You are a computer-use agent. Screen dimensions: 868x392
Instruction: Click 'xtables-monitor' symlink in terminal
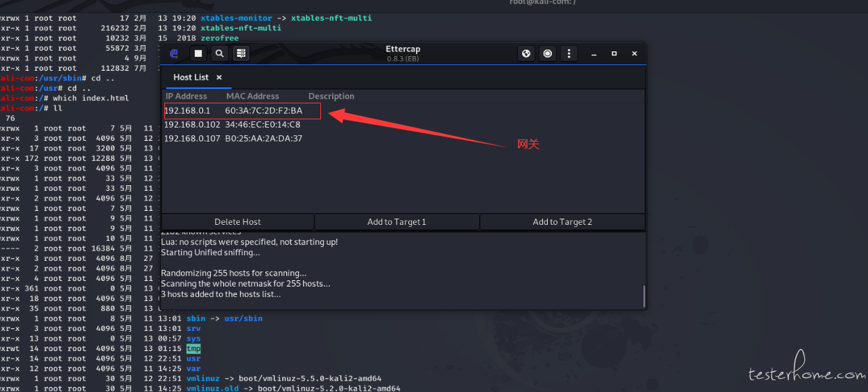pyautogui.click(x=238, y=18)
